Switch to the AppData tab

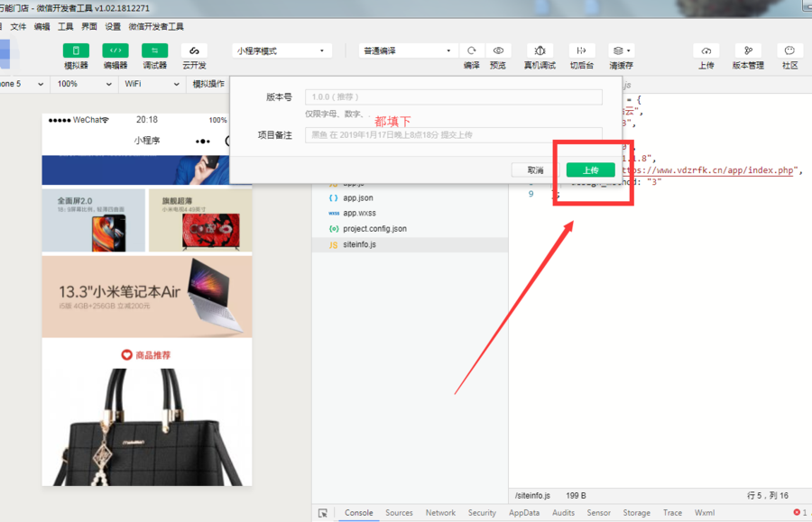coord(524,513)
